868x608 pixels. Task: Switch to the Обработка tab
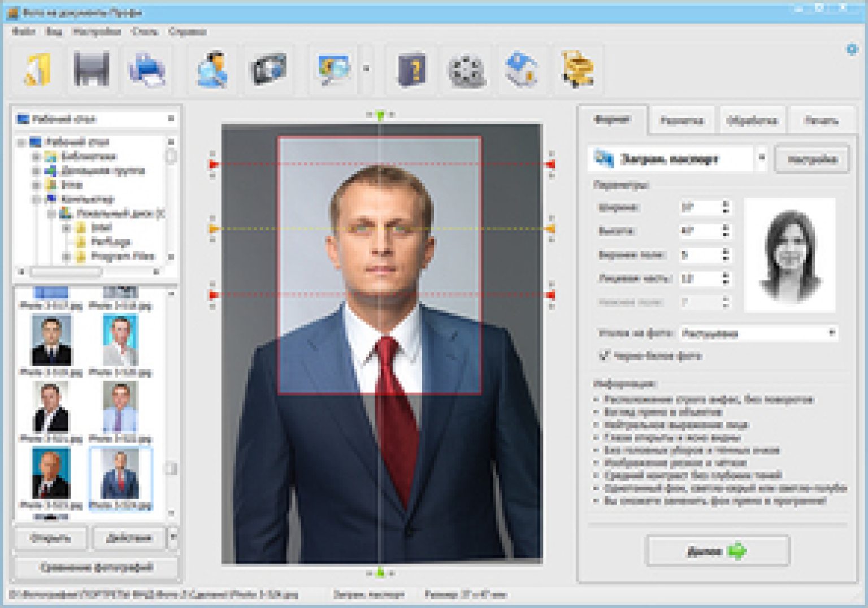(x=751, y=120)
